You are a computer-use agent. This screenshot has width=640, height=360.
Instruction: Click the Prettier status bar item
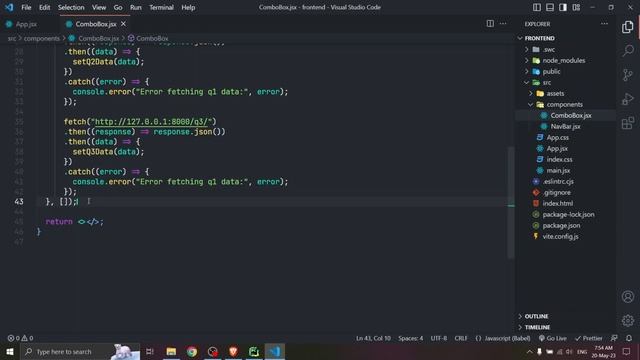tap(589, 338)
